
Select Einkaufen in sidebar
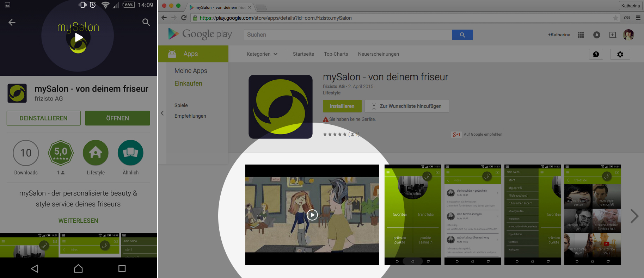(188, 84)
